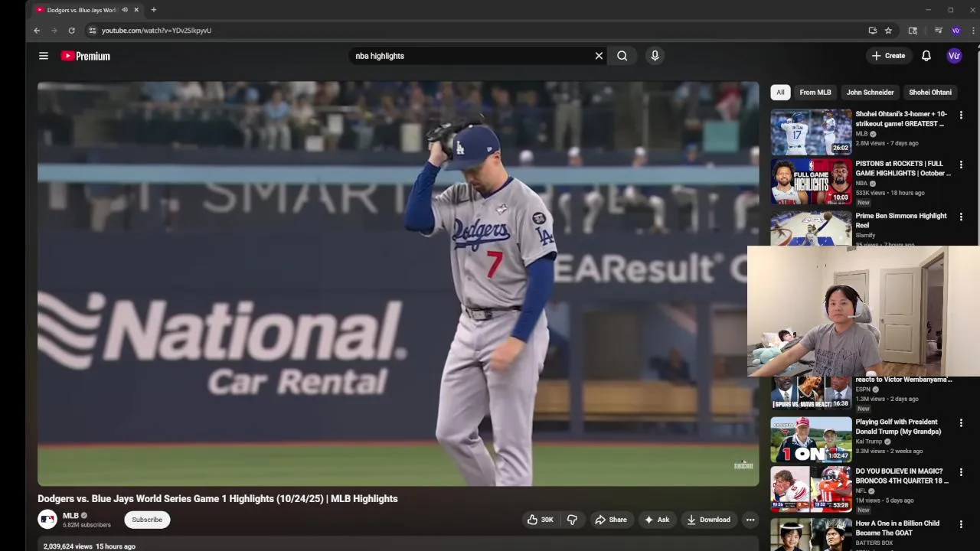Close the Dodgers vs. Blue Jays tab
This screenshot has height=551, width=980.
click(x=136, y=10)
